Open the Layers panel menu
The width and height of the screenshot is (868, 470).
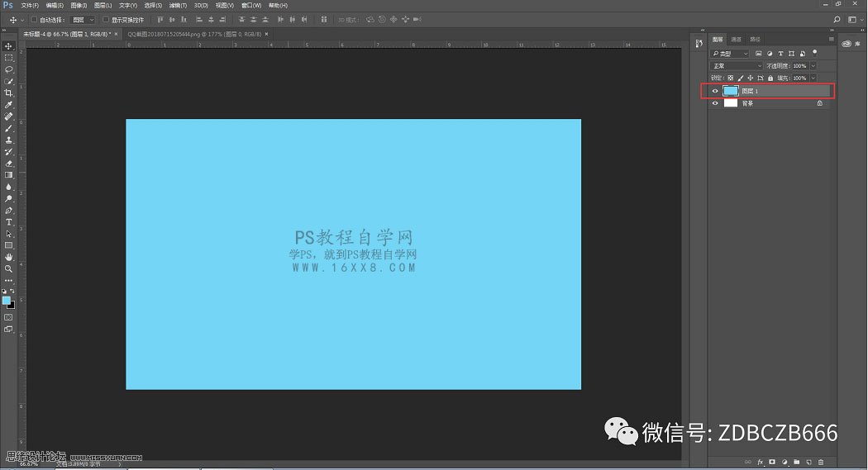coord(831,40)
